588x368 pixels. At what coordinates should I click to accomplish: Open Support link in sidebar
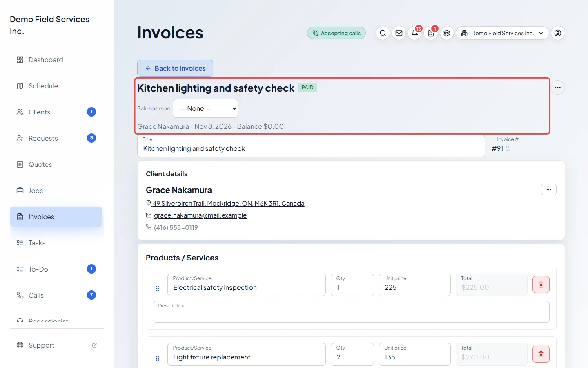coord(56,345)
